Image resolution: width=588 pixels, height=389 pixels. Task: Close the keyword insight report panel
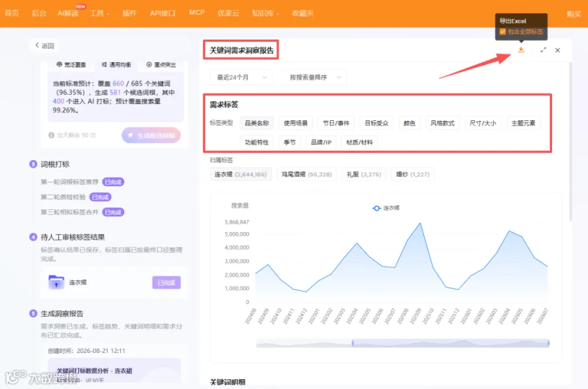[558, 50]
